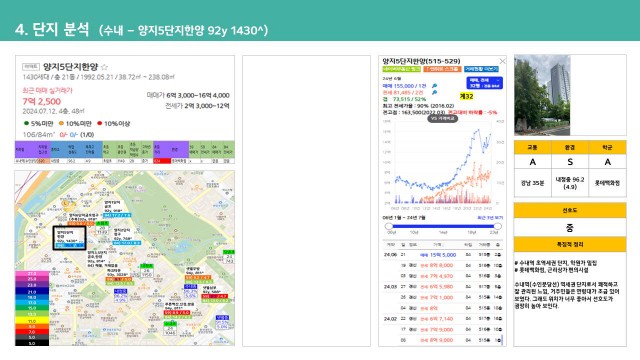Viewport: 640px width, 360px height.
Task: Select the 24.06 row showing 15억 5,000
Action: pyautogui.click(x=442, y=254)
